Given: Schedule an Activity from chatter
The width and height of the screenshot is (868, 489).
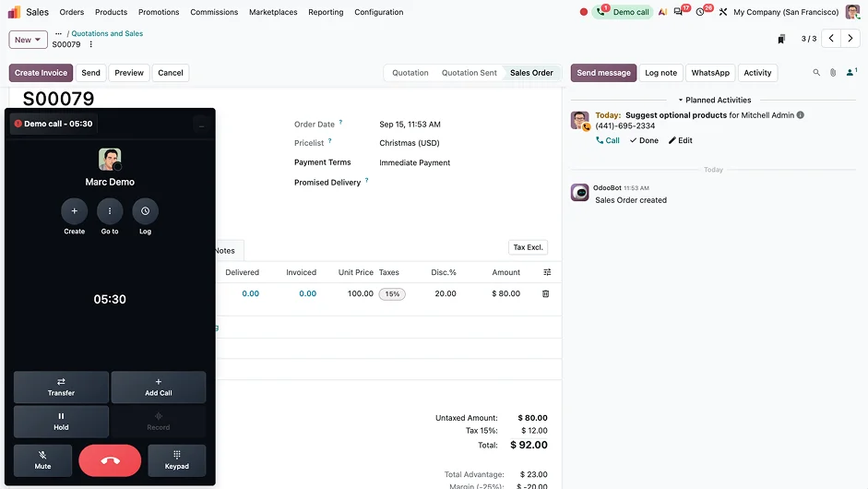Looking at the screenshot, I should [757, 73].
